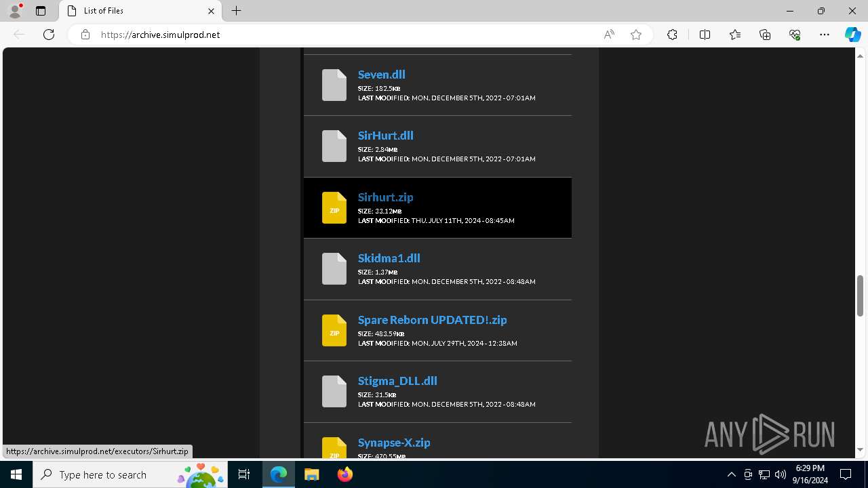This screenshot has height=488, width=868.
Task: Open the Seven.dll file link
Action: (382, 75)
